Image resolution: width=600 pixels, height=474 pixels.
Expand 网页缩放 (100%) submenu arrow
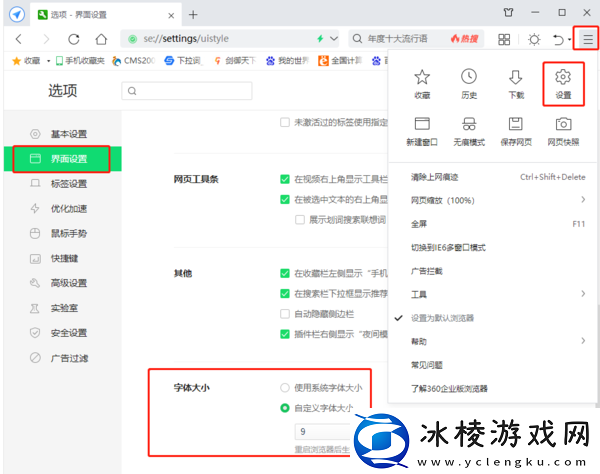coord(583,200)
